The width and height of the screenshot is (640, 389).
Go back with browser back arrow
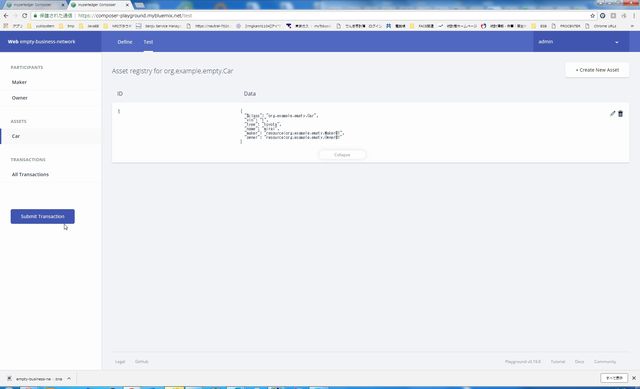6,16
